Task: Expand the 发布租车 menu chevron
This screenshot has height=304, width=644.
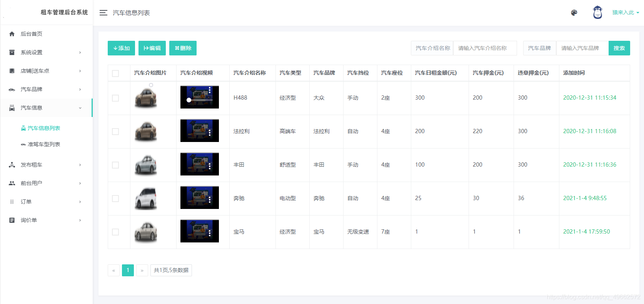Action: coord(80,165)
